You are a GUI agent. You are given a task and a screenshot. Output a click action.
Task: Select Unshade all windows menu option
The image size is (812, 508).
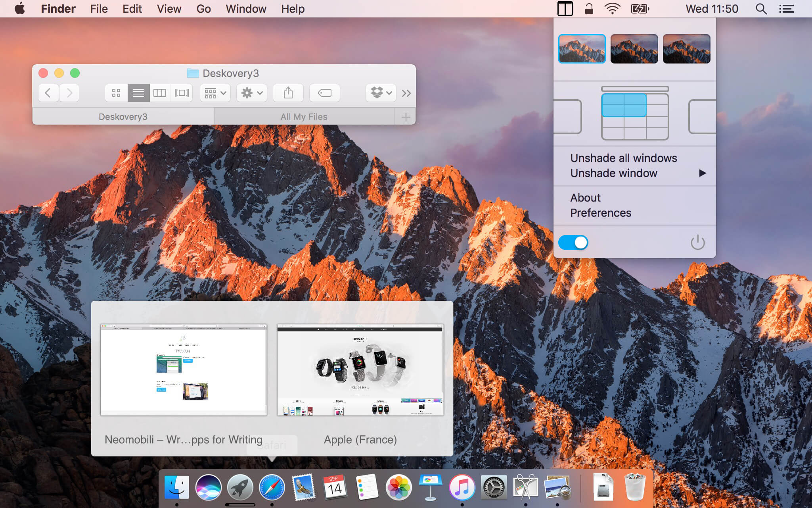click(624, 158)
